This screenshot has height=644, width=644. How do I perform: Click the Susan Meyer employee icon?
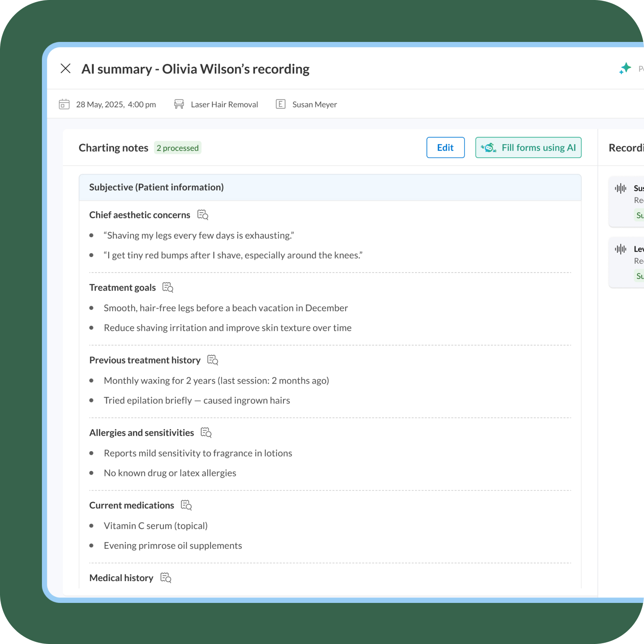point(280,104)
